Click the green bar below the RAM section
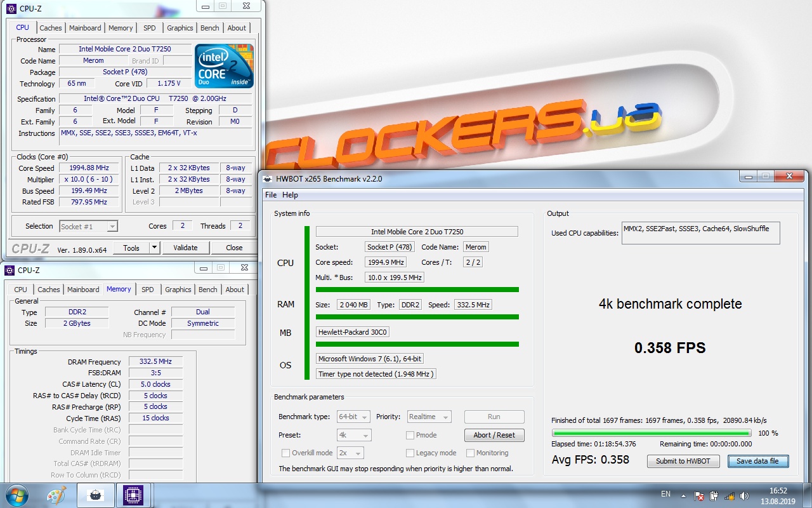 click(417, 316)
